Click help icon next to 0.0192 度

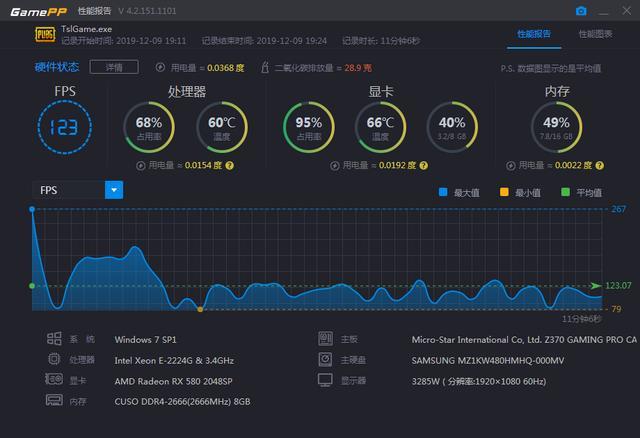(424, 165)
